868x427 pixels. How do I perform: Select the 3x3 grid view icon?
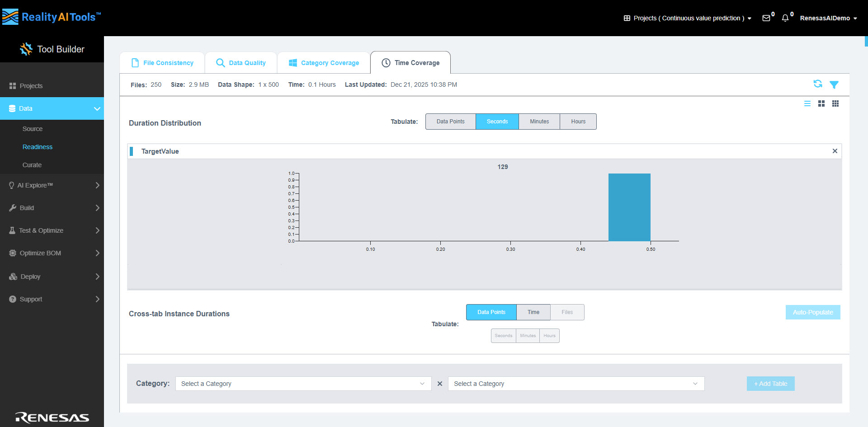point(835,103)
